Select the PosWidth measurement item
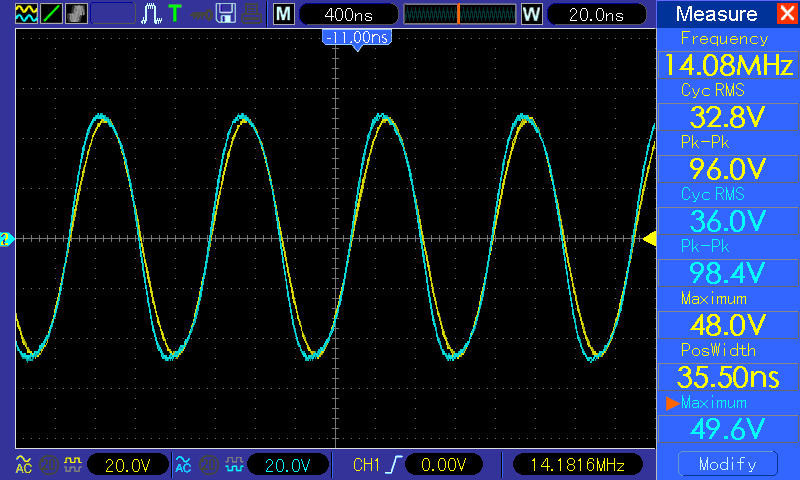This screenshot has width=800, height=480. click(724, 367)
